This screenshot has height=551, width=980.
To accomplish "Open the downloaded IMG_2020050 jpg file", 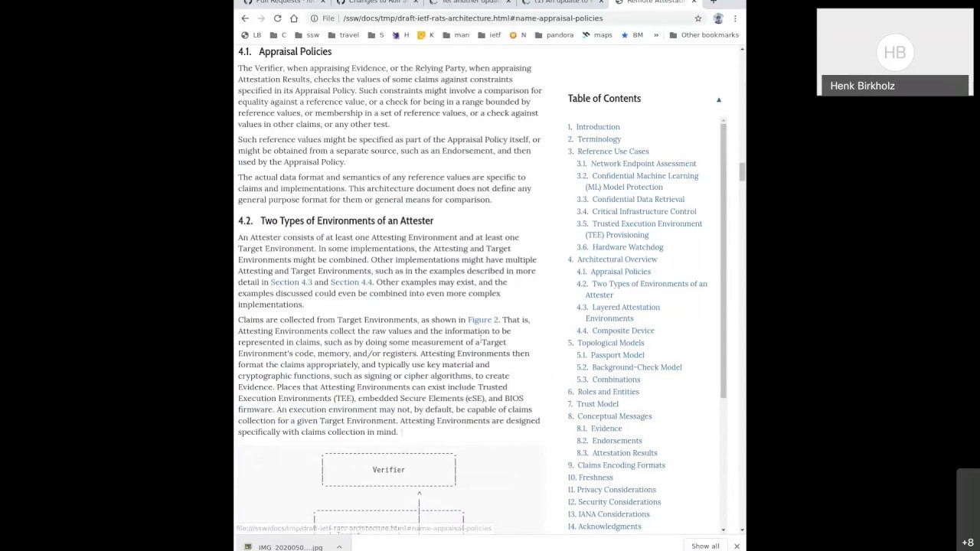I will tap(283, 546).
